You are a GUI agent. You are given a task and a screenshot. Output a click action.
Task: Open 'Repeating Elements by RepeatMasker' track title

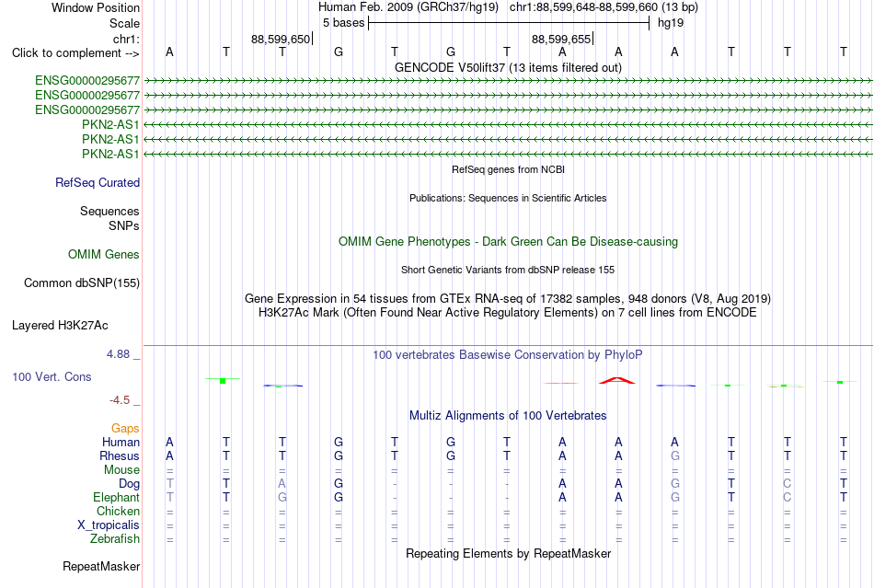coord(508,553)
